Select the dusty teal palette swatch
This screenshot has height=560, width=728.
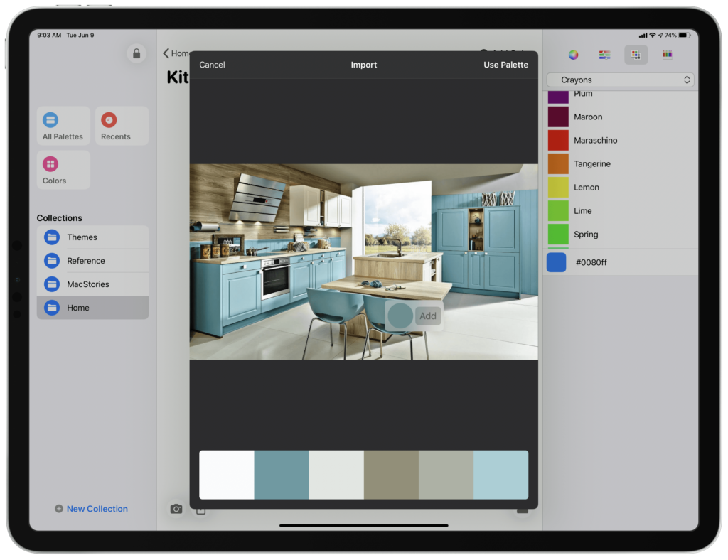(282, 475)
